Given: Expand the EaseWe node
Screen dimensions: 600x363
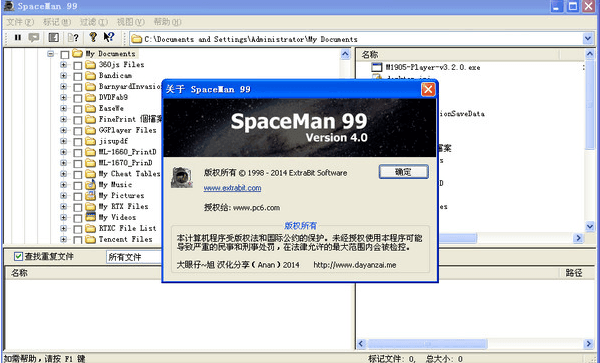Looking at the screenshot, I should [64, 108].
